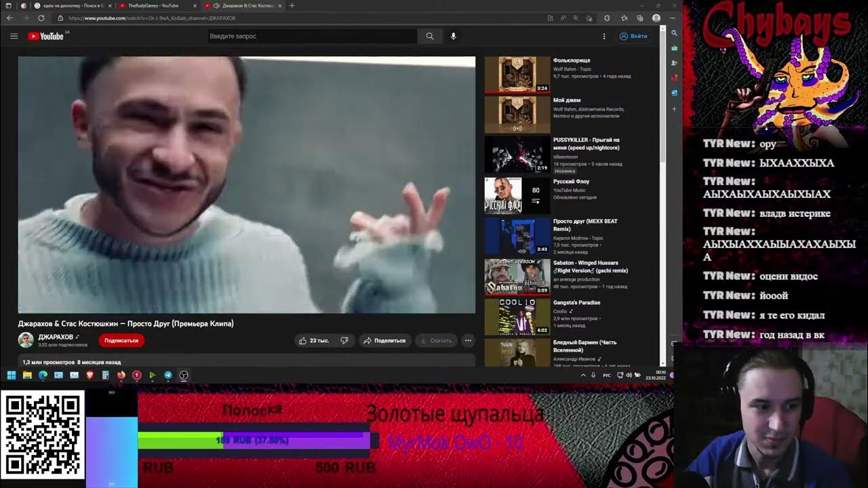Start voice search with the microphone icon
Viewport: 868px width, 488px height.
click(x=454, y=36)
